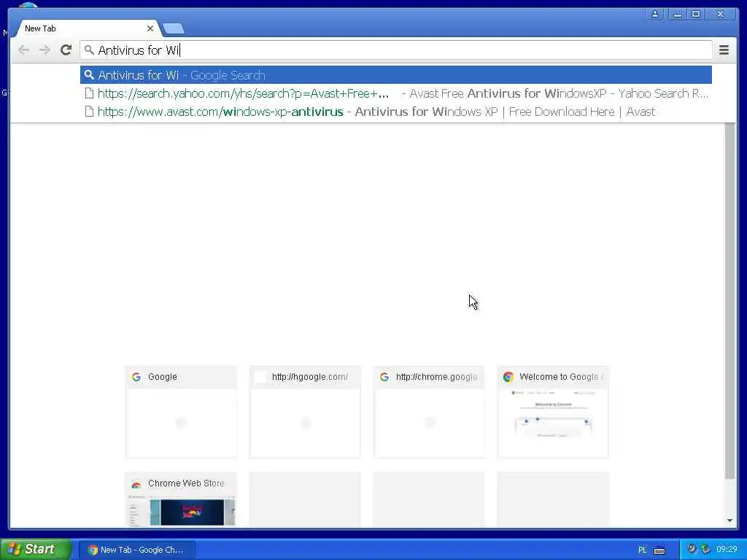
Task: Minimize the Chrome window
Action: (x=677, y=14)
